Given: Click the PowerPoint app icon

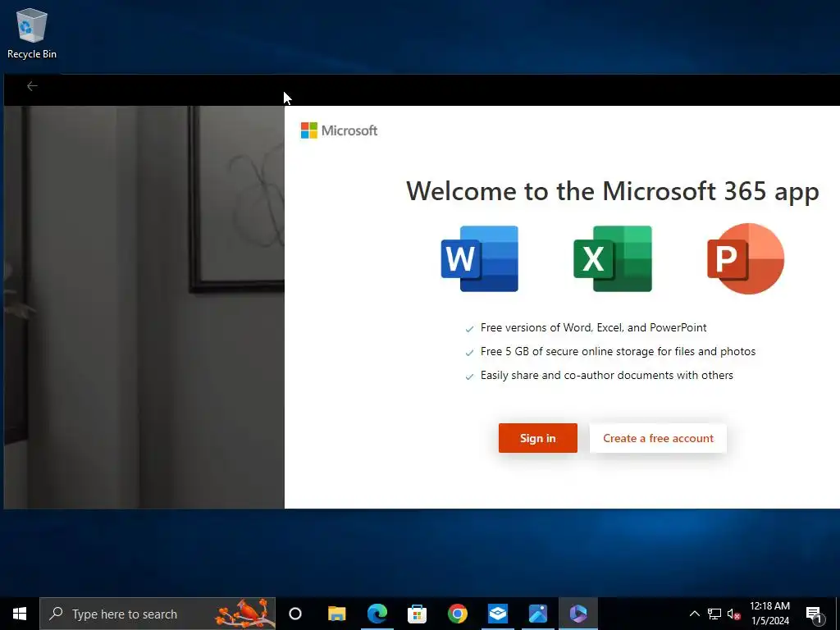Looking at the screenshot, I should [746, 258].
